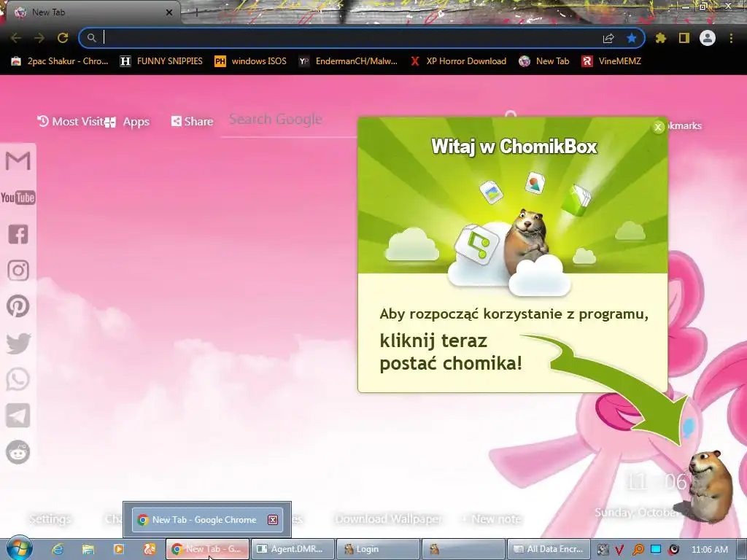
Task: Open the page Settings link
Action: [x=50, y=518]
